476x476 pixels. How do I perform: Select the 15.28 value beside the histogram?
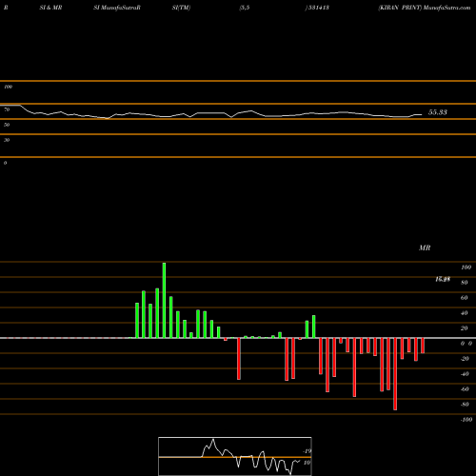point(443,279)
